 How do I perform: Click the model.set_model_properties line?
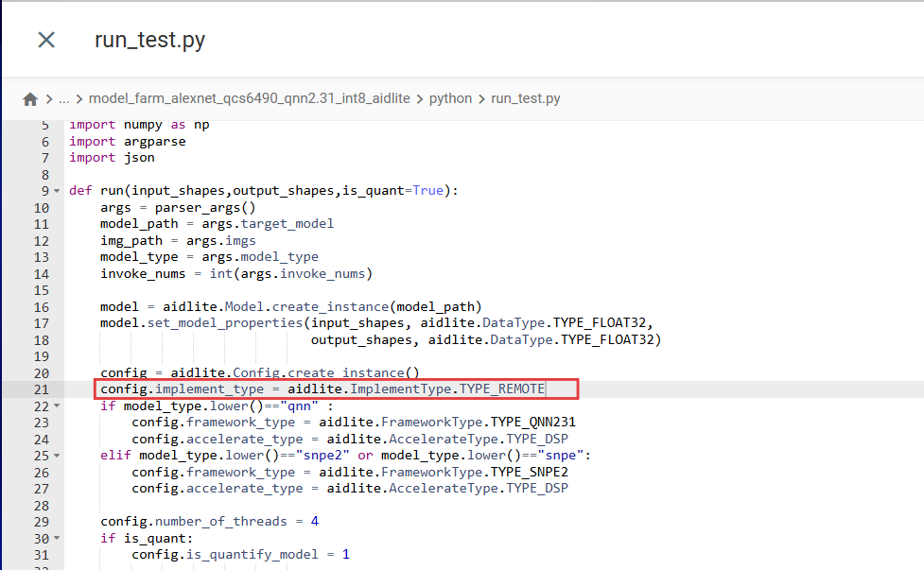click(377, 323)
